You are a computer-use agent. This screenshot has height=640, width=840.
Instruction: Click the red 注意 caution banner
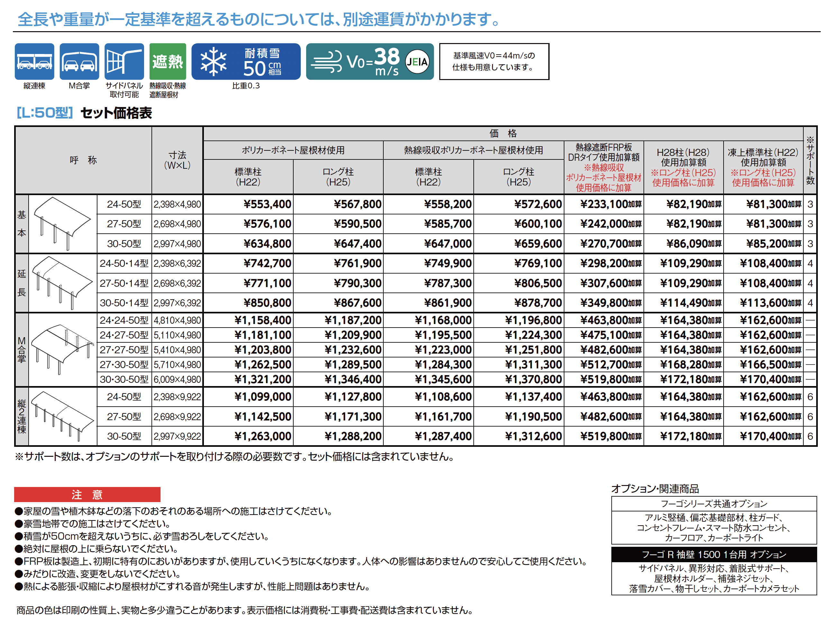87,494
